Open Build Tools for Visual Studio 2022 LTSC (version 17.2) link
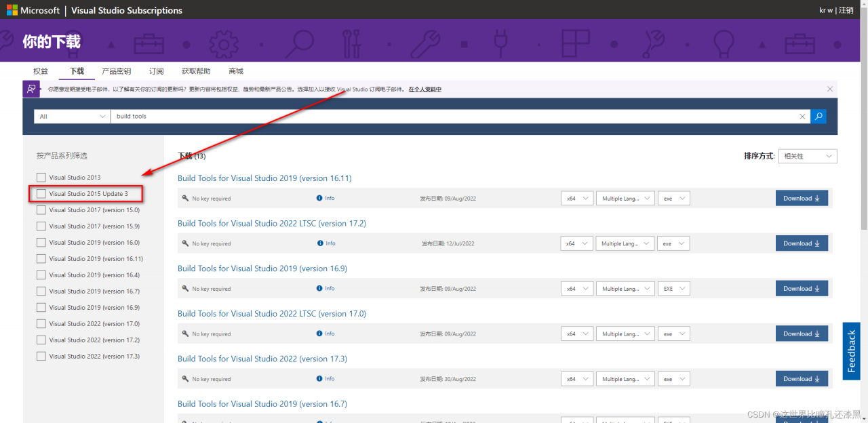Image resolution: width=868 pixels, height=423 pixels. pyautogui.click(x=272, y=224)
